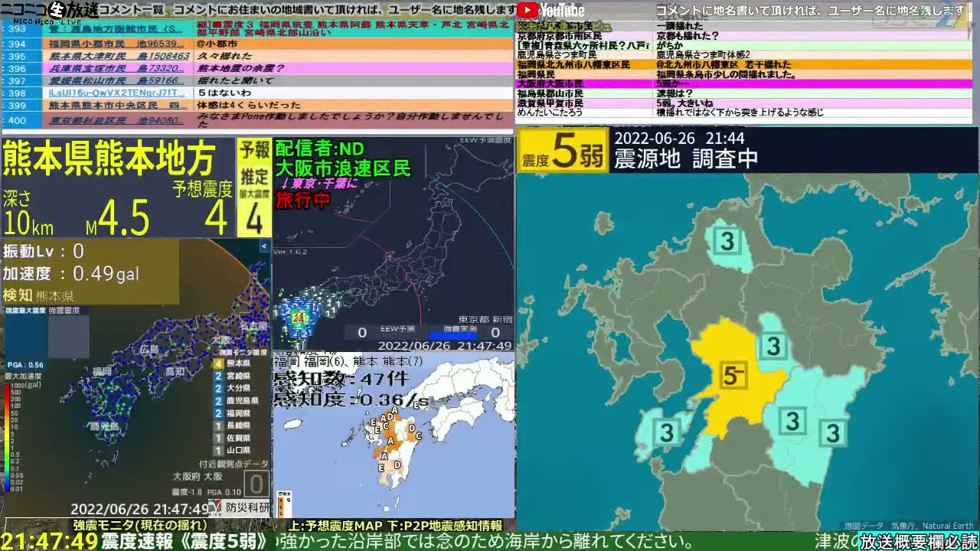Click the yellow 震度5弱 intensity badge
The width and height of the screenshot is (980, 551).
click(563, 151)
